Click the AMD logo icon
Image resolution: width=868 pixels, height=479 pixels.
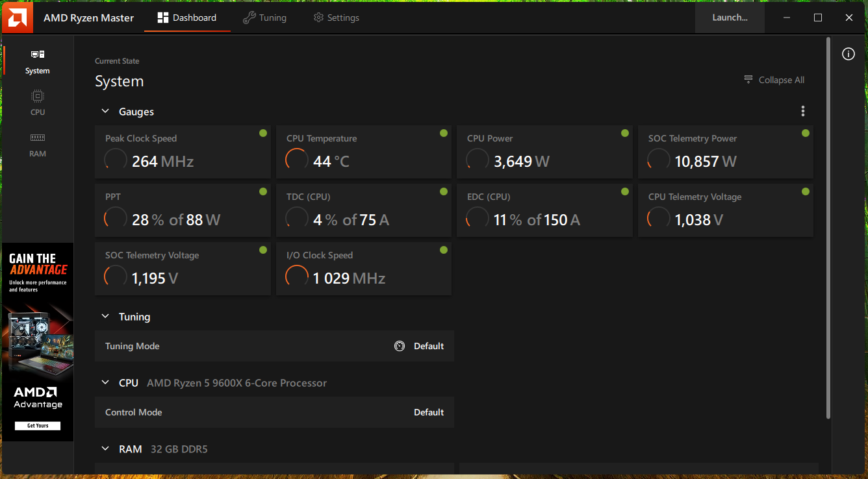pyautogui.click(x=17, y=18)
